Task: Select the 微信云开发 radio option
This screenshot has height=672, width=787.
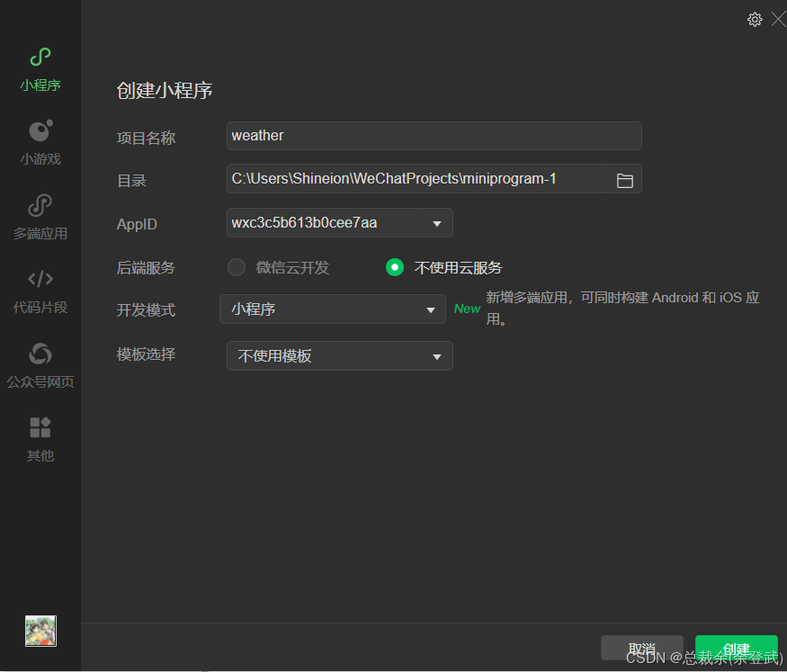Action: click(x=237, y=267)
